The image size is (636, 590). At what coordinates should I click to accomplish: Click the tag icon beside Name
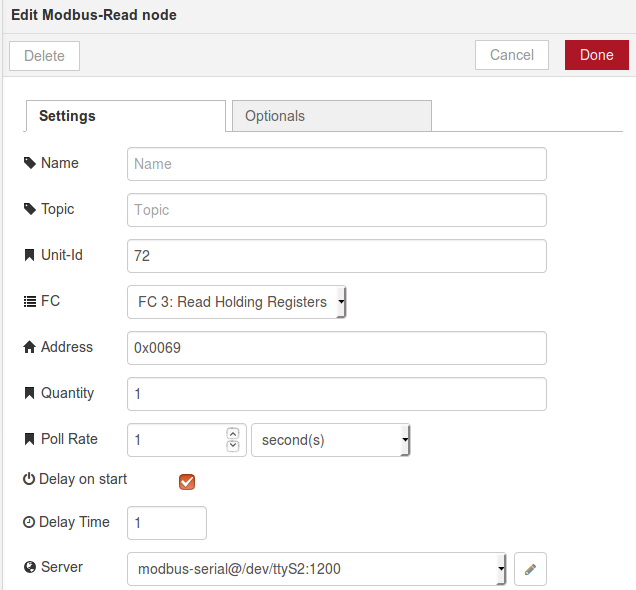coord(30,163)
